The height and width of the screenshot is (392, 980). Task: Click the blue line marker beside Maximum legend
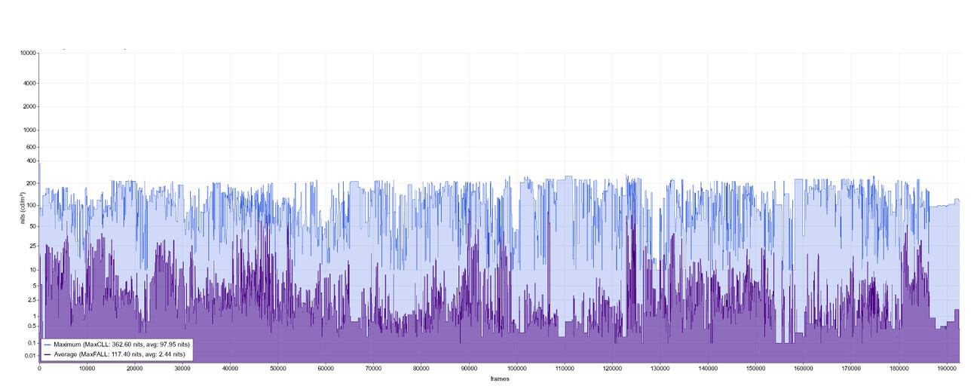48,344
